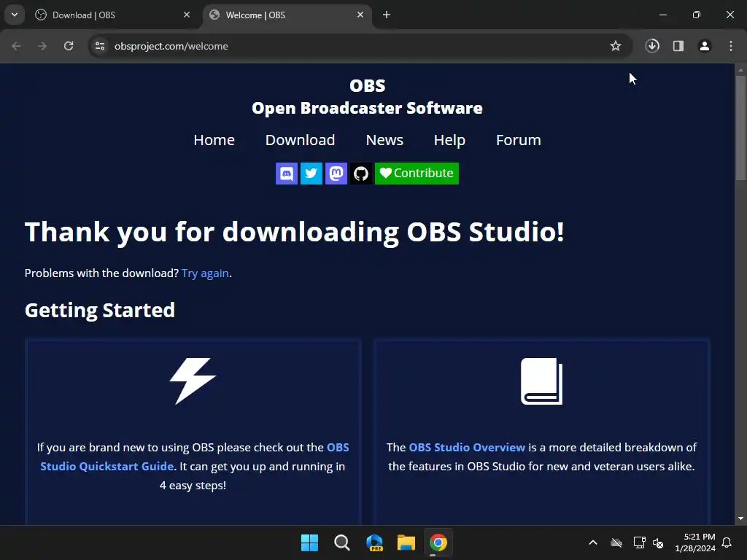Viewport: 747px width, 560px height.
Task: Open the taskbar clock and date
Action: pyautogui.click(x=695, y=542)
